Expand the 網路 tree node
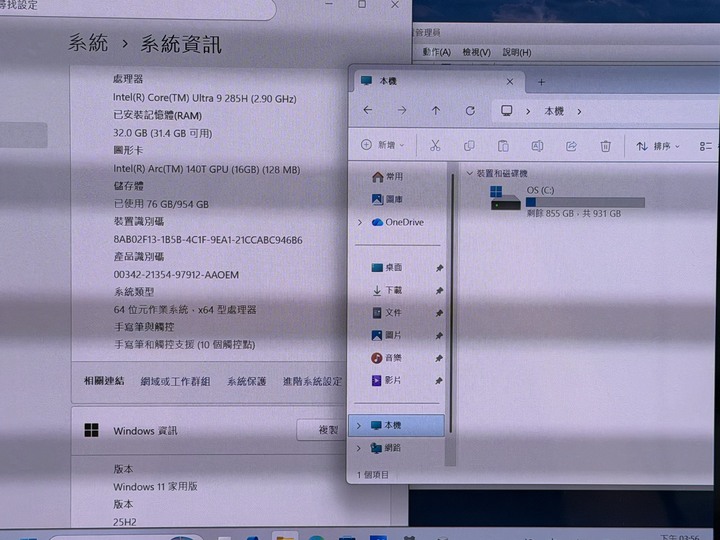This screenshot has width=720, height=540. pyautogui.click(x=359, y=448)
